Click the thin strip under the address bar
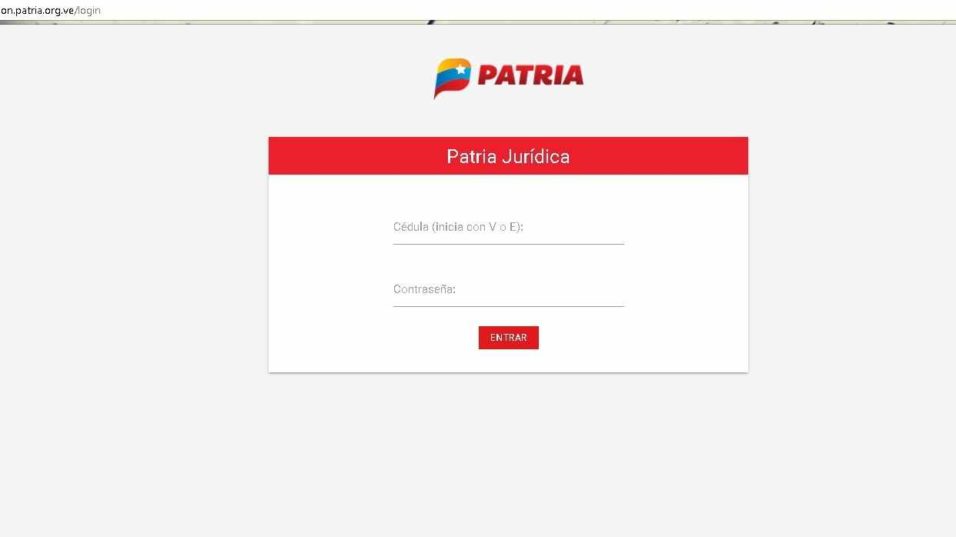The height and width of the screenshot is (537, 956). coord(478,23)
